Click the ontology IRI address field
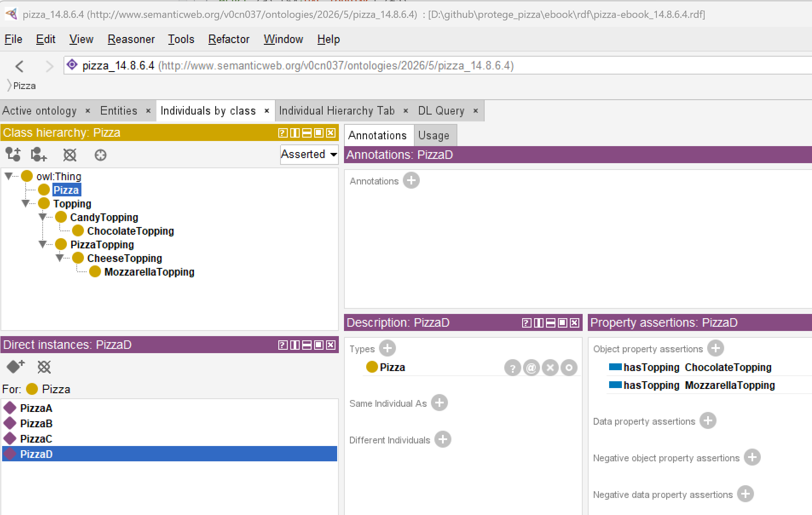 pos(438,66)
